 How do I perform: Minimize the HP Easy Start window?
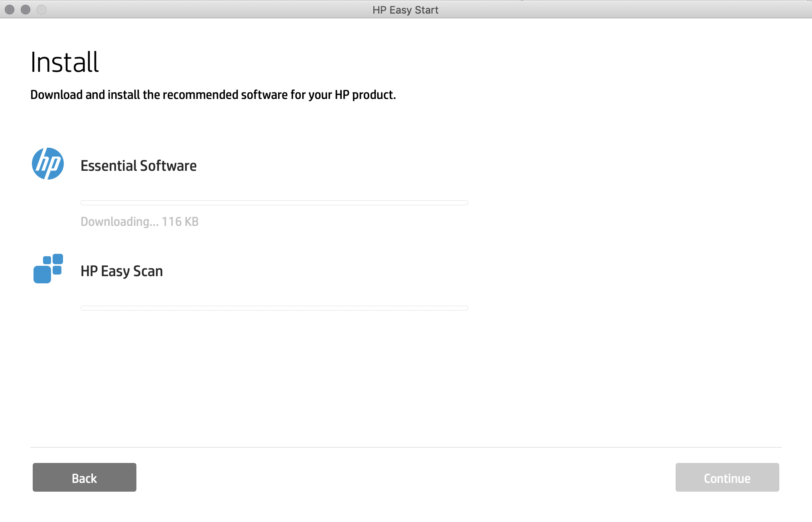26,10
